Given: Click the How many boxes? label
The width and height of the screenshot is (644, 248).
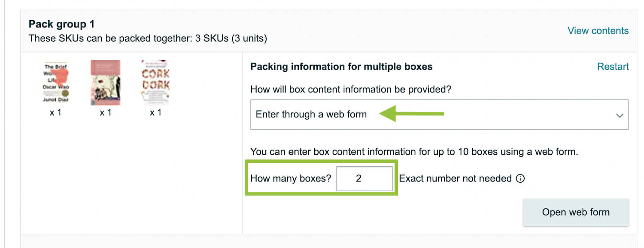Looking at the screenshot, I should pos(291,178).
